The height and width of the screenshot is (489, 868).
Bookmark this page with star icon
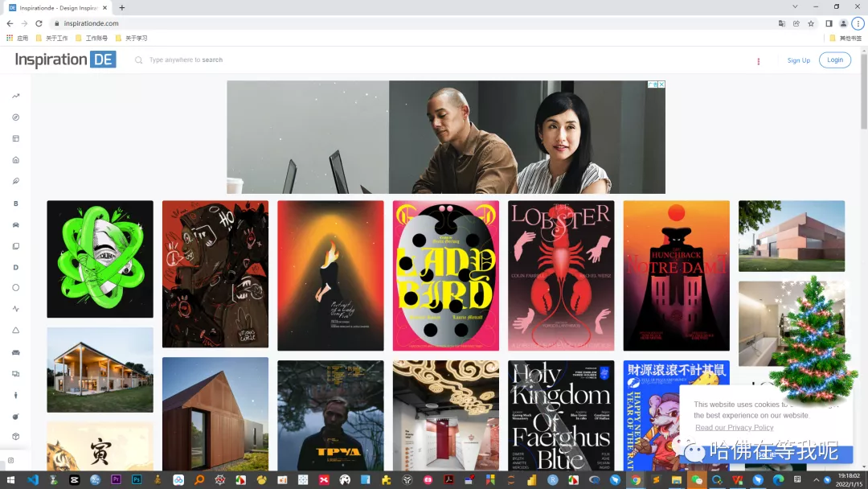(x=811, y=23)
